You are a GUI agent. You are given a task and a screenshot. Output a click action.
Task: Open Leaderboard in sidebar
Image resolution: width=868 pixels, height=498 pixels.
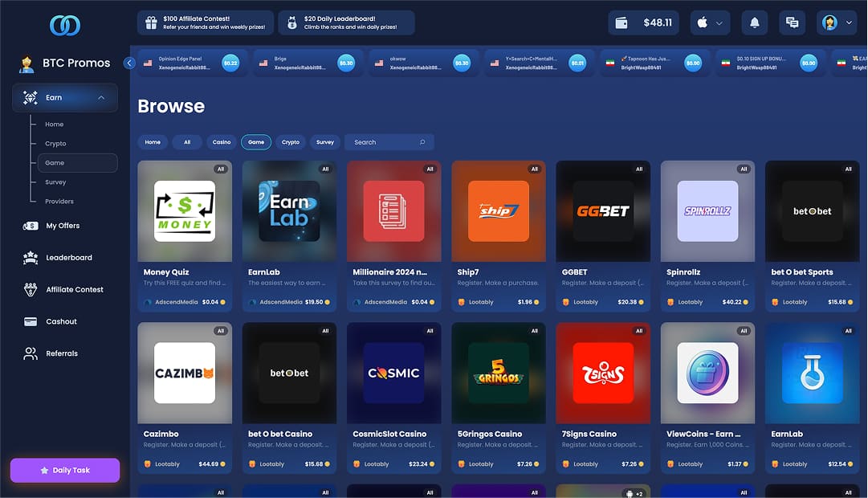68,258
